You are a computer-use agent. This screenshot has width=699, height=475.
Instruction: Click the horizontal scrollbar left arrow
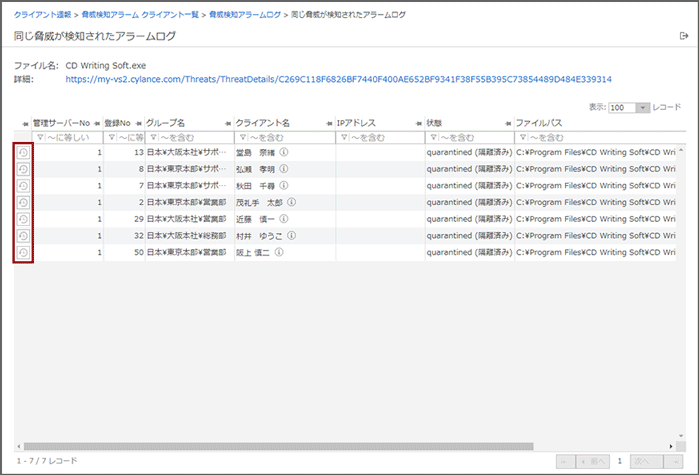(18, 446)
